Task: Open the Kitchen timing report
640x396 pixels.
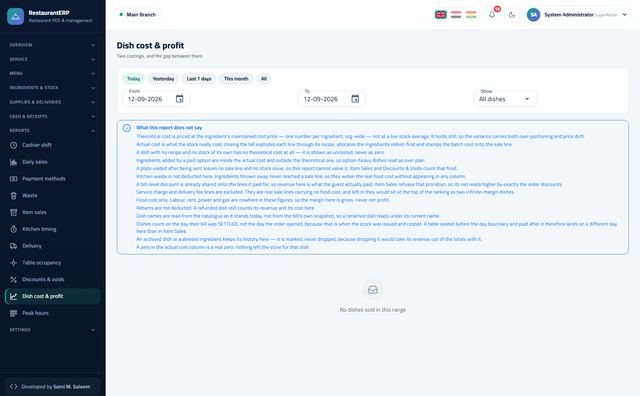Action: point(52,229)
